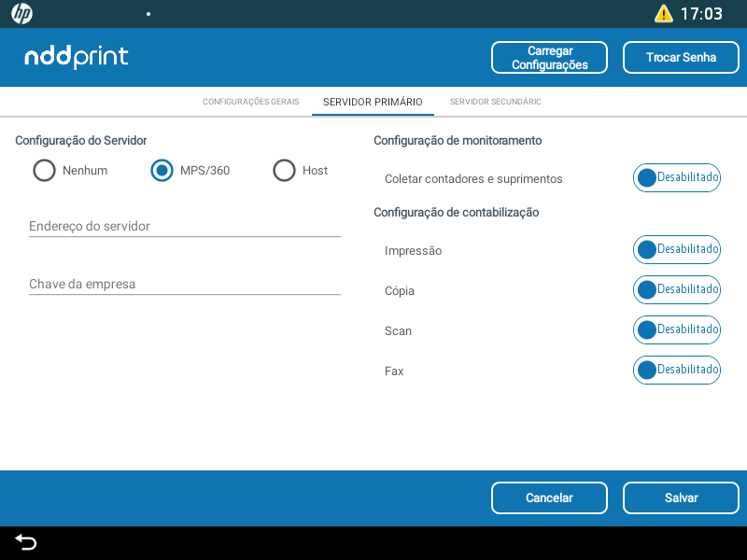
Task: Select the Nenhum radio button
Action: point(44,171)
